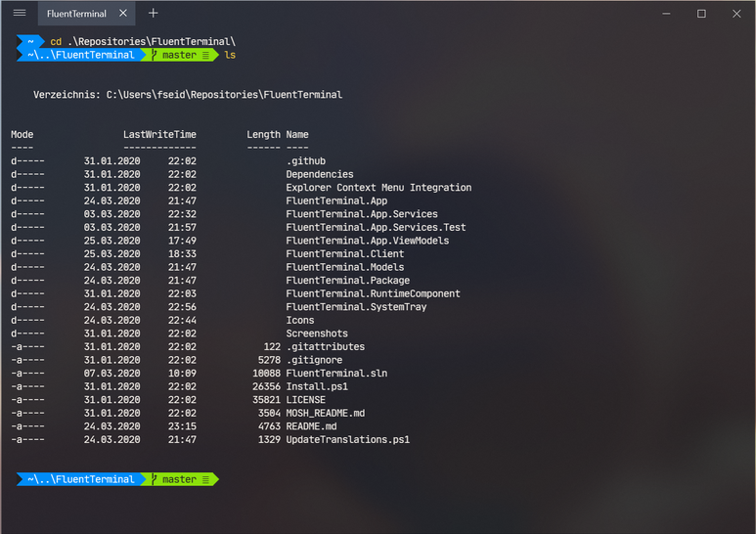756x534 pixels.
Task: Click the 26356 length value
Action: (x=266, y=386)
